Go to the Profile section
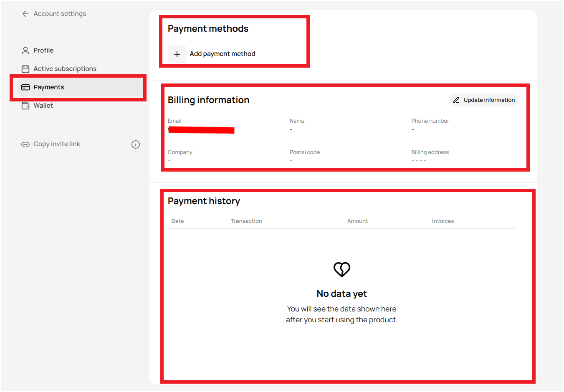This screenshot has width=564, height=392. [x=43, y=50]
